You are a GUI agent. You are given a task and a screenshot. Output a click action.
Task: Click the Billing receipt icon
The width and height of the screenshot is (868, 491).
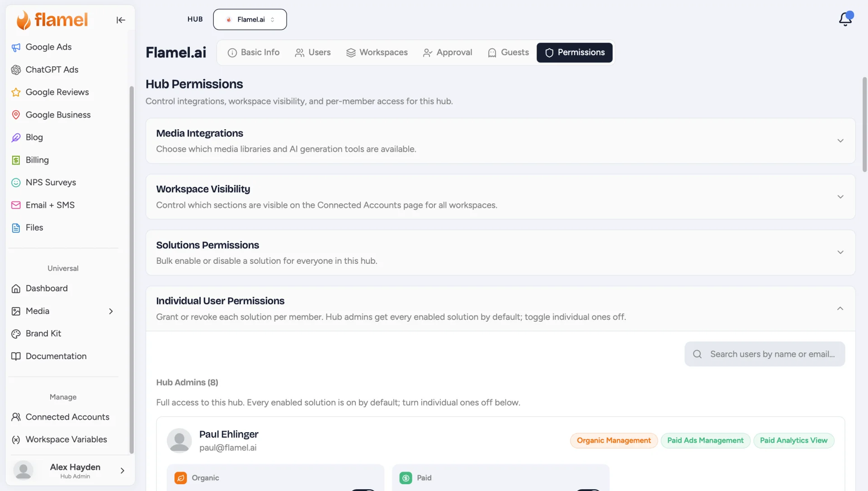pyautogui.click(x=16, y=160)
